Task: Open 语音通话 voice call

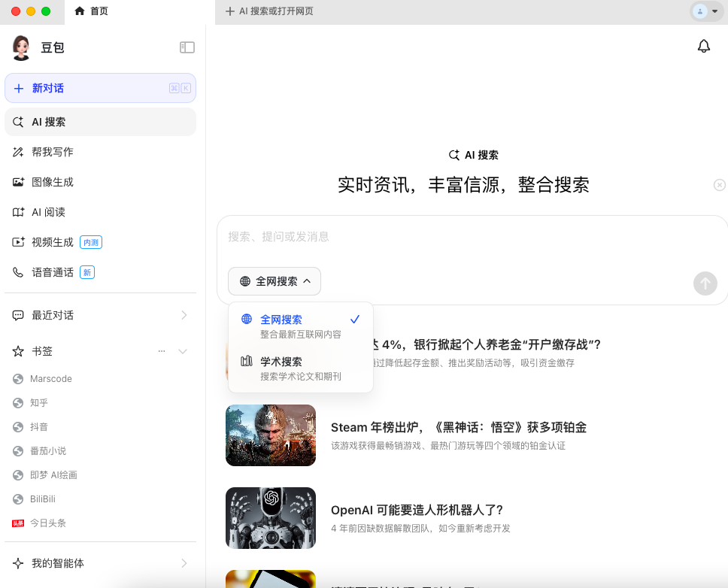Action: [100, 272]
